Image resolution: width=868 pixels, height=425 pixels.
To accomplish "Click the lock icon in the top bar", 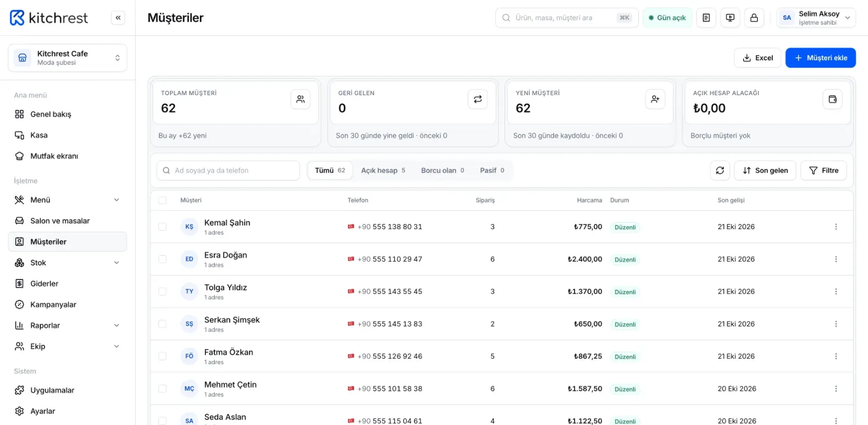I will [x=754, y=18].
